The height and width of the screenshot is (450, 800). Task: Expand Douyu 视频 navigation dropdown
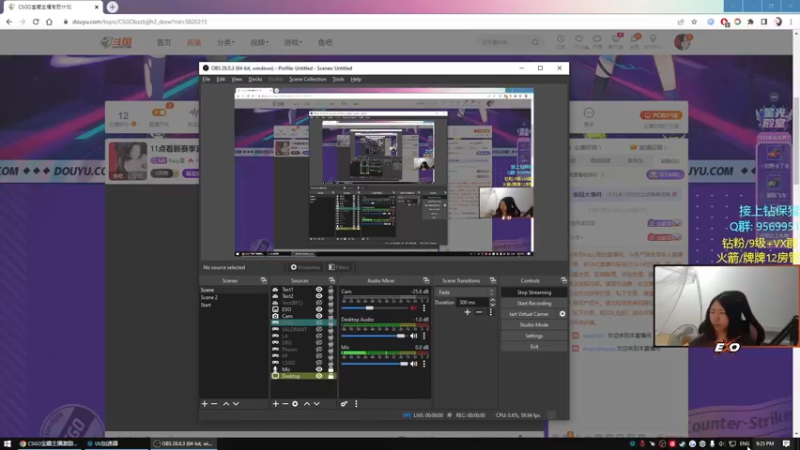[259, 42]
